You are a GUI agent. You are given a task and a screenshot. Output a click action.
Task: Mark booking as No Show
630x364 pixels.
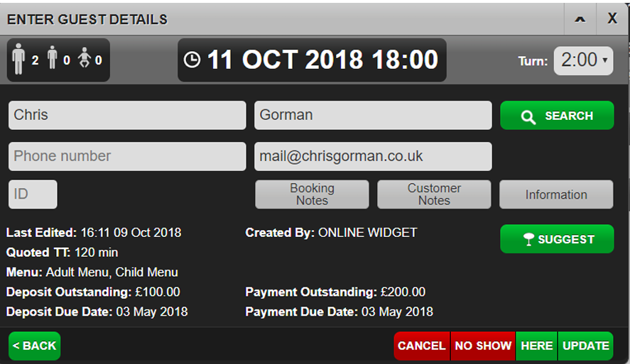click(x=483, y=346)
